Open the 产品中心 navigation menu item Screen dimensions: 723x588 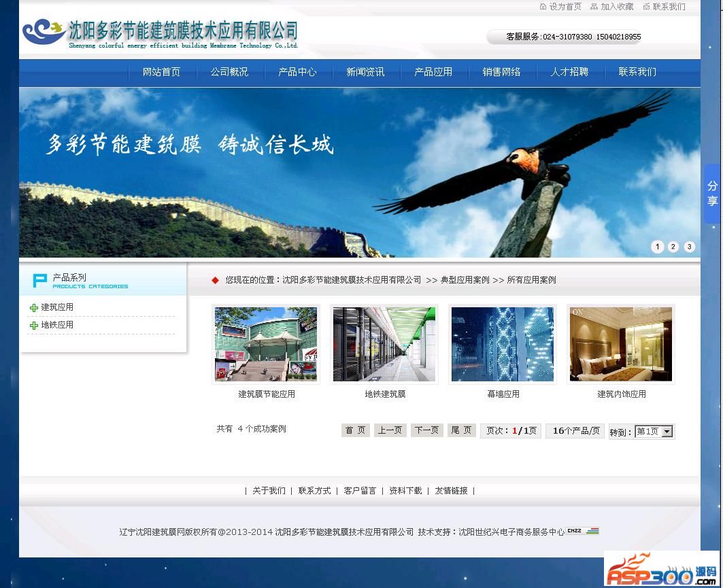coord(297,72)
